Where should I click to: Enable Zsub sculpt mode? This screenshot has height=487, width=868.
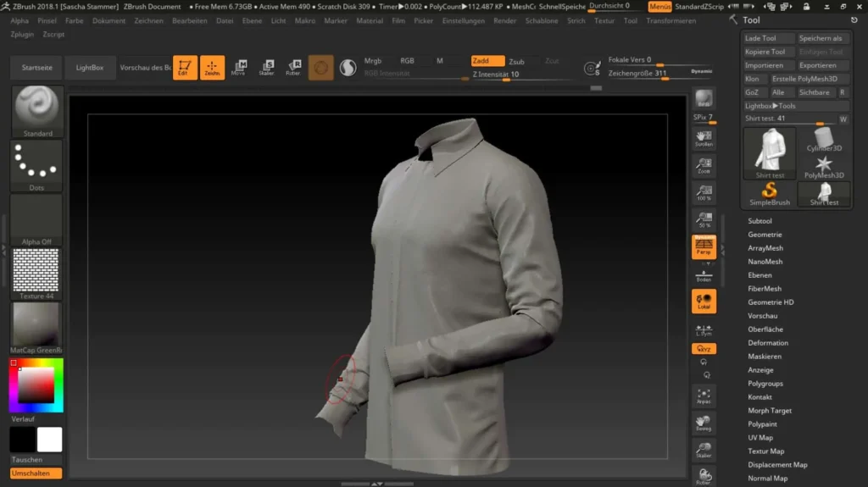[x=516, y=62]
